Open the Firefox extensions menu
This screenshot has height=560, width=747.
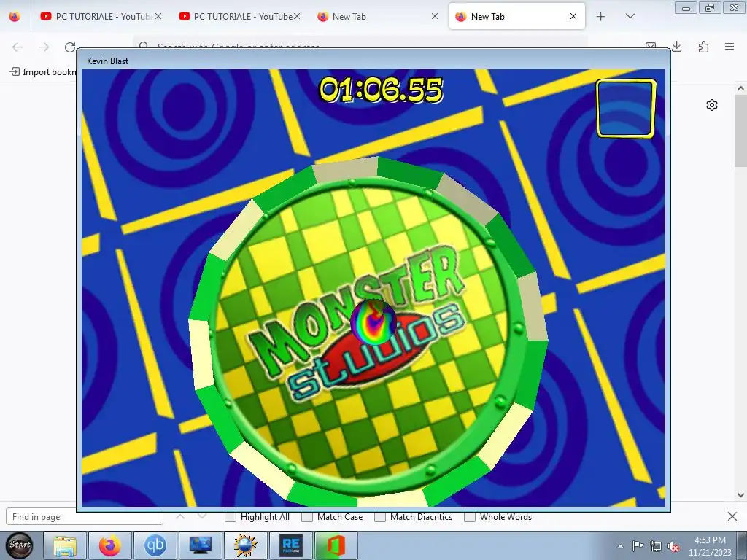pos(704,47)
